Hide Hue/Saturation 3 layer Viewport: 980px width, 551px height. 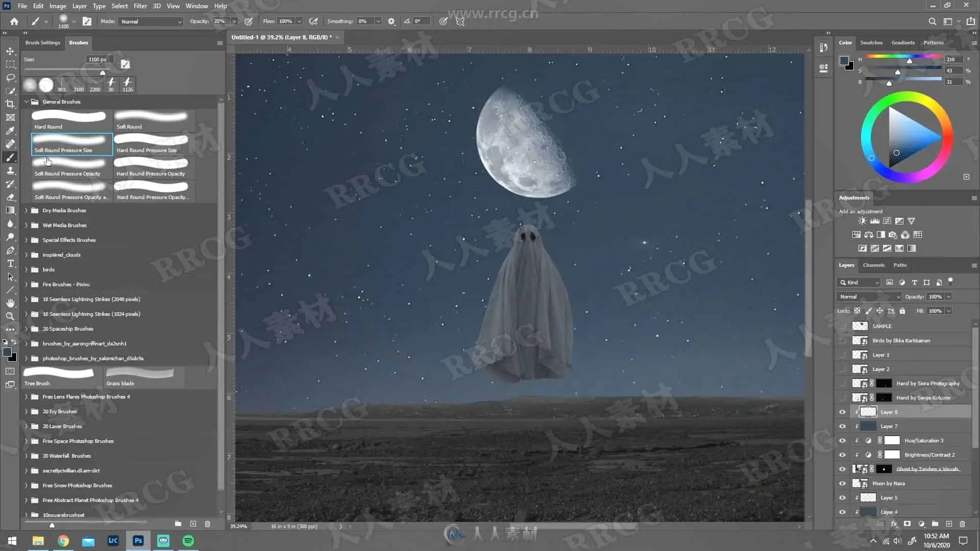(x=842, y=441)
